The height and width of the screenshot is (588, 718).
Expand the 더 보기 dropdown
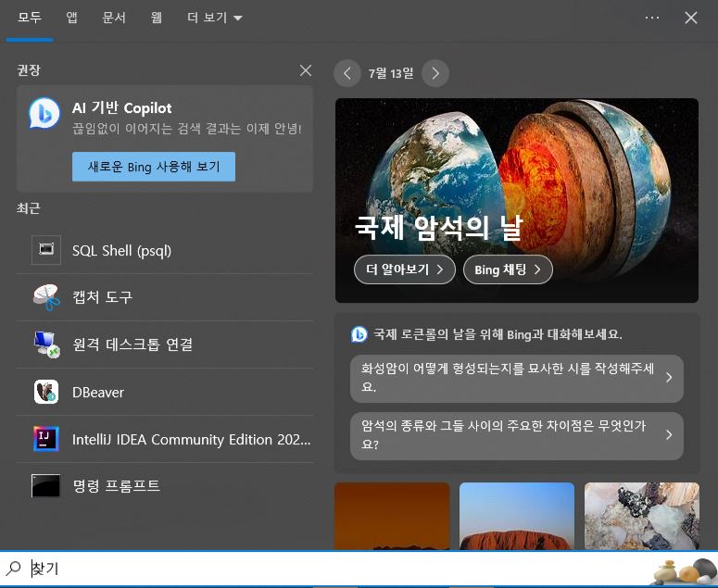pos(215,18)
